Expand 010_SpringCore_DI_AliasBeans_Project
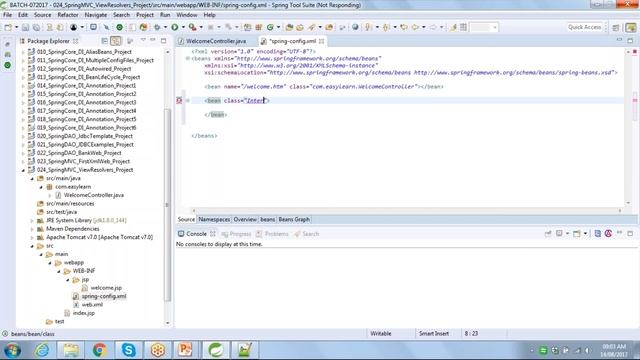This screenshot has width=640, height=360. tap(23, 52)
